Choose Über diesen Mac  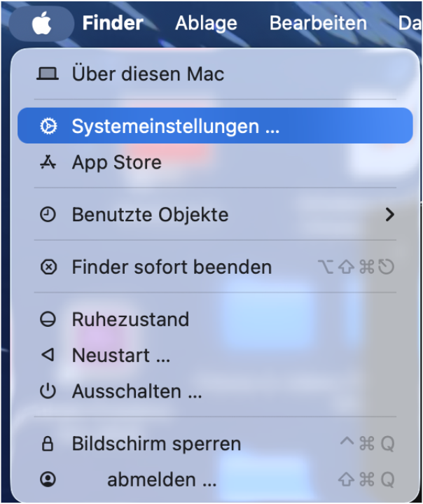(x=148, y=74)
